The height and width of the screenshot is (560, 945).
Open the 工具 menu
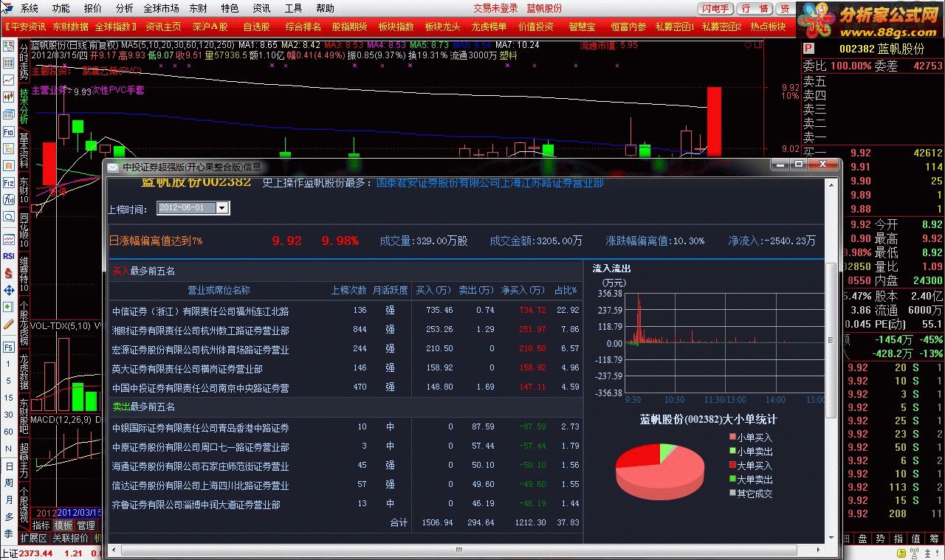tap(293, 8)
